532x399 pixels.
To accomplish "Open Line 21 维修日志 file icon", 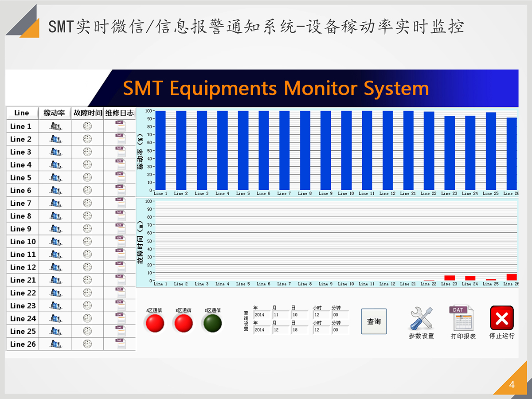I will 120,280.
